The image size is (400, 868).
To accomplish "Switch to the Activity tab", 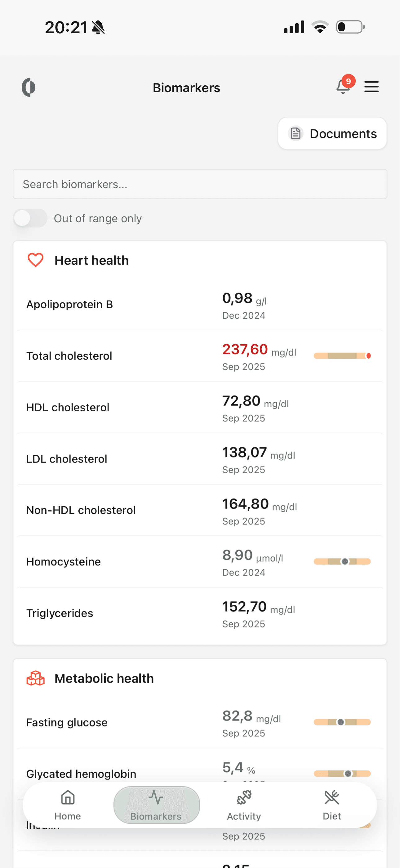I will tap(243, 805).
